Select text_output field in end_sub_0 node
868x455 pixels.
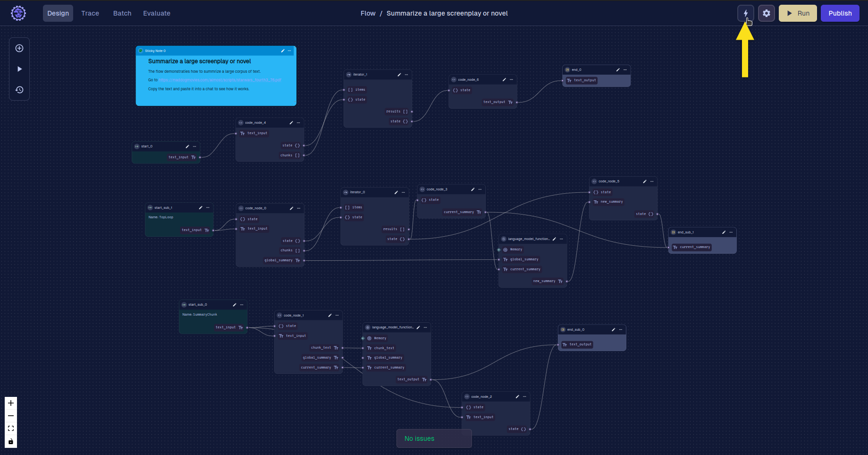pos(577,344)
